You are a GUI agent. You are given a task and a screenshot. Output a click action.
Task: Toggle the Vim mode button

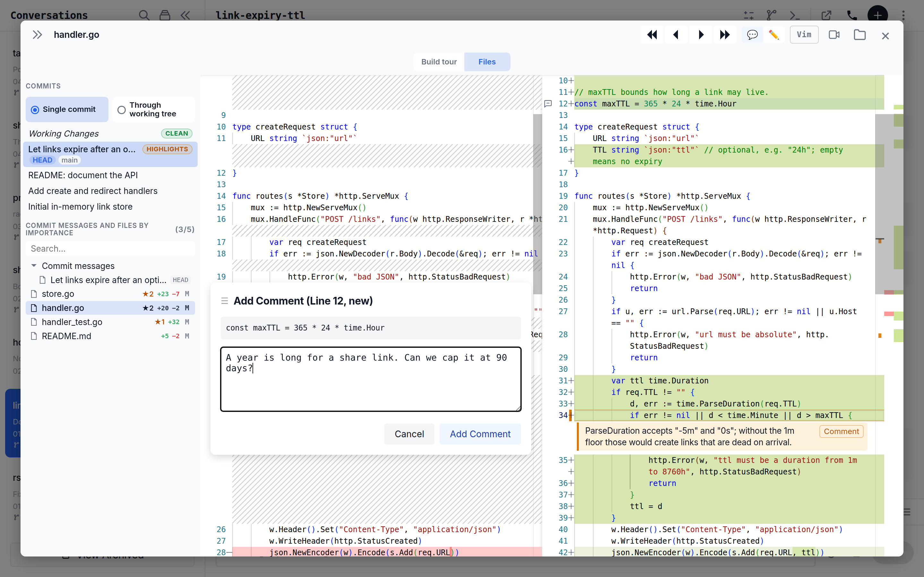[x=804, y=35]
